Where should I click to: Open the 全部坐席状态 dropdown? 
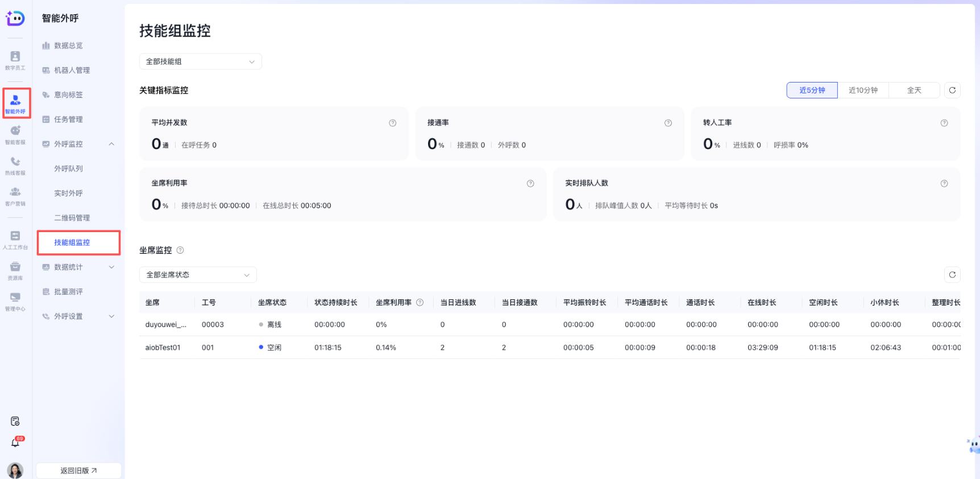pyautogui.click(x=198, y=275)
